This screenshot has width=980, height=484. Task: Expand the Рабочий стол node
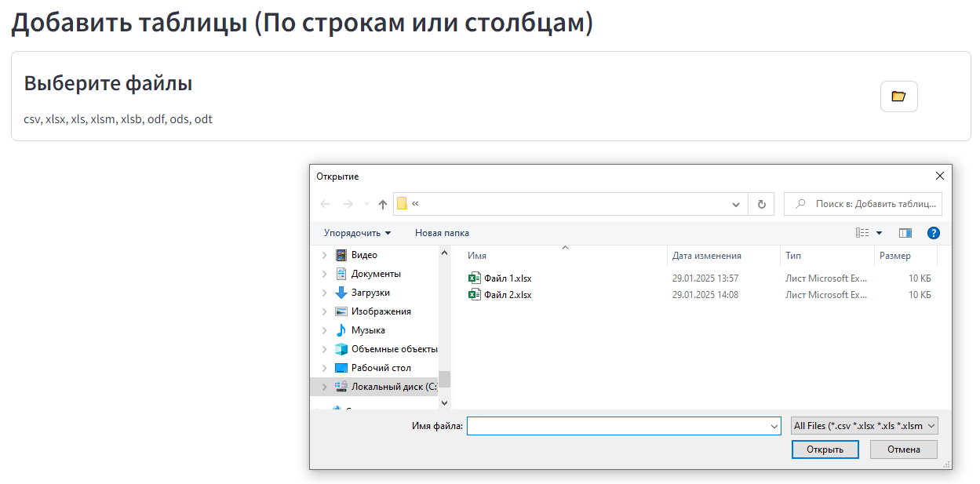pyautogui.click(x=325, y=368)
